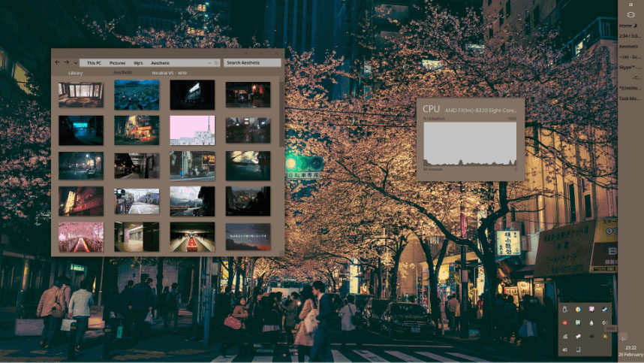Click the yellow circle tray icon
Screen dimensions: 644x363
604,336
